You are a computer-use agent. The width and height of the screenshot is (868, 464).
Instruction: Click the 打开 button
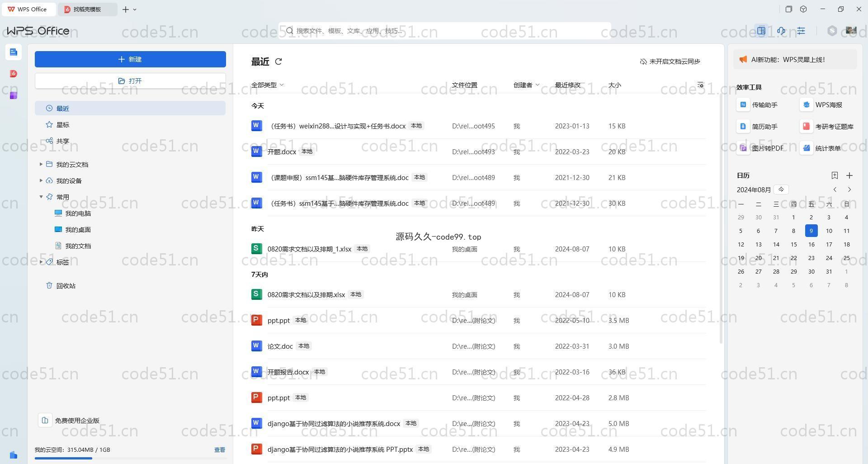click(x=130, y=81)
